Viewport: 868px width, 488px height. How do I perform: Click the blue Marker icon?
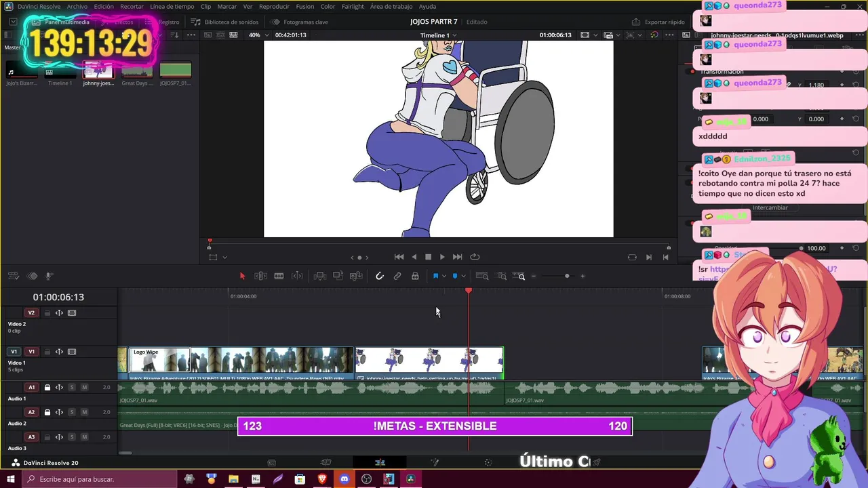point(455,276)
